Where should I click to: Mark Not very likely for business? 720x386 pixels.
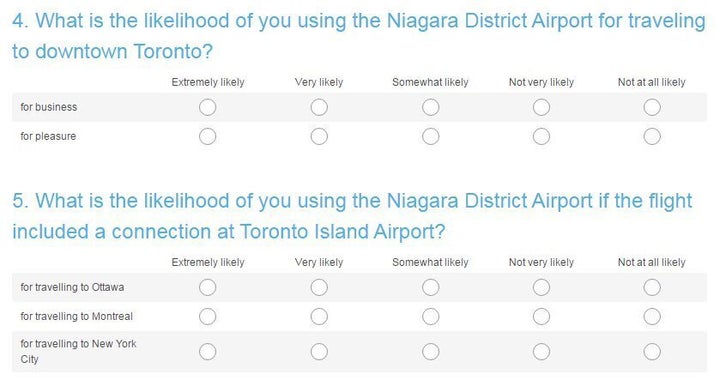(541, 107)
